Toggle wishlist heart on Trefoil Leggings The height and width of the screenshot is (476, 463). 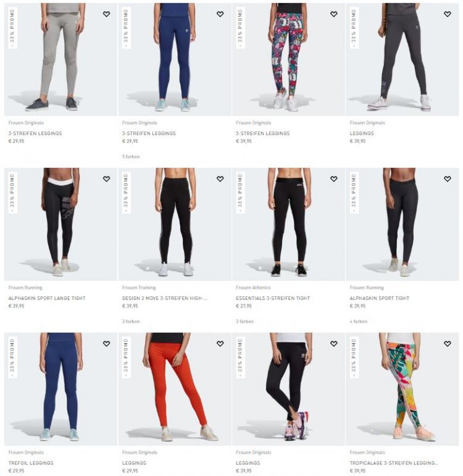[106, 344]
